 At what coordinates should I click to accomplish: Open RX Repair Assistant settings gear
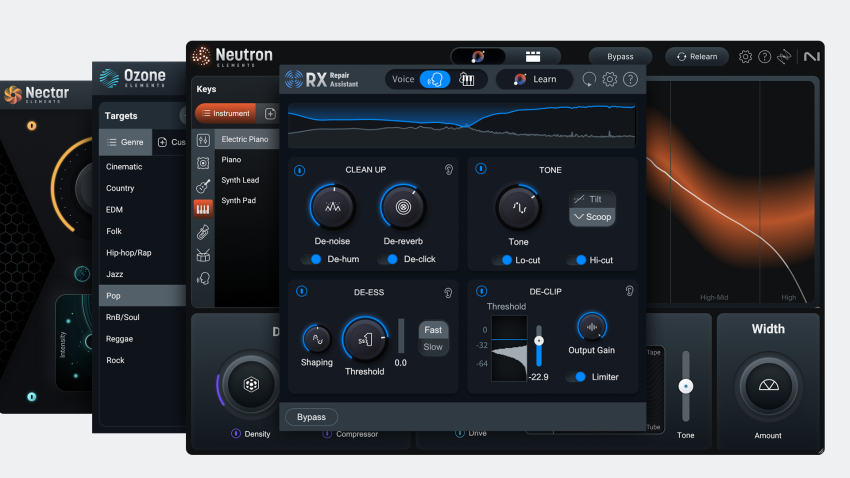[x=609, y=80]
